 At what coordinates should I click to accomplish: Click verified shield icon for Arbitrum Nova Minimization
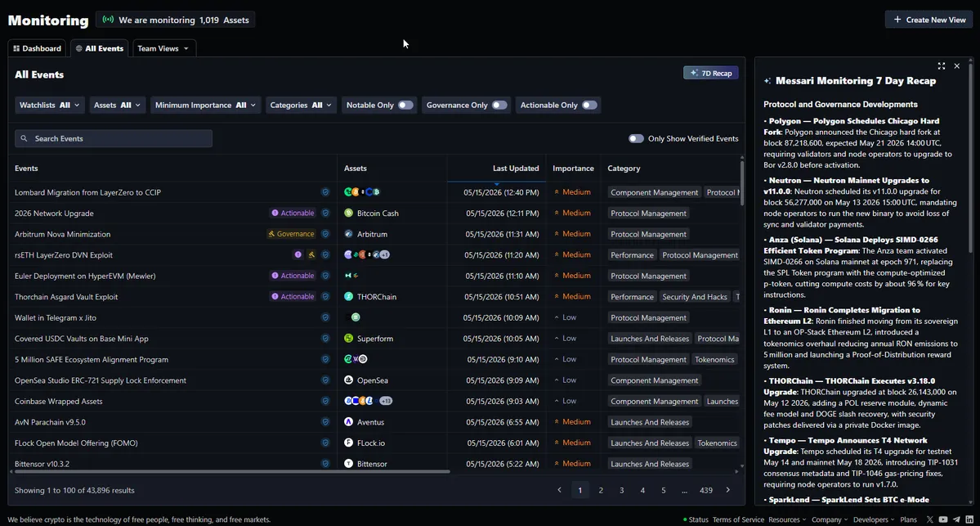(x=325, y=234)
